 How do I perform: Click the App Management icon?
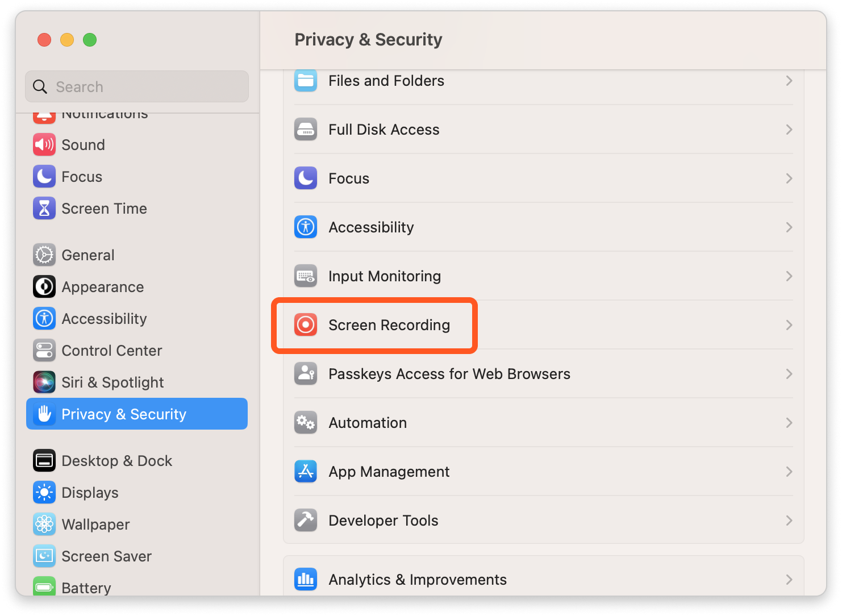(306, 471)
